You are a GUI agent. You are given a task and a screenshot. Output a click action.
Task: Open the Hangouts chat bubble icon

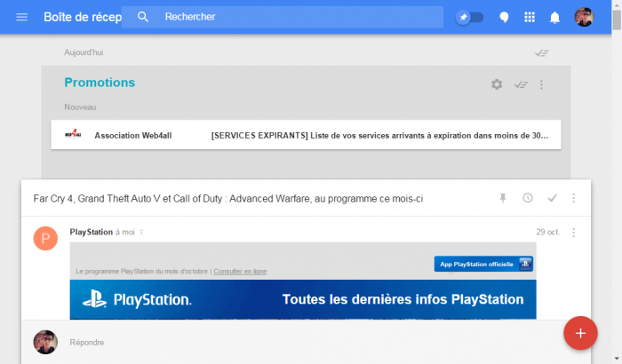(x=504, y=17)
